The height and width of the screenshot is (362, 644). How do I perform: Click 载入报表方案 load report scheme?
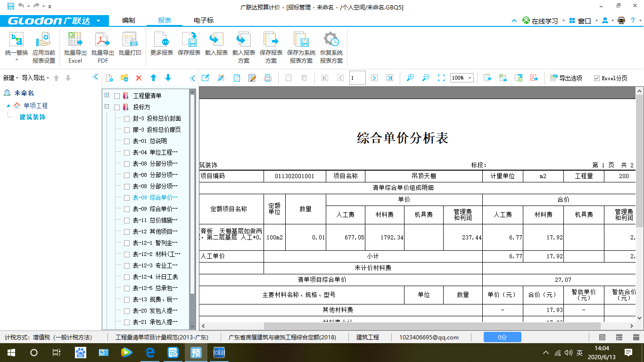pos(244,48)
